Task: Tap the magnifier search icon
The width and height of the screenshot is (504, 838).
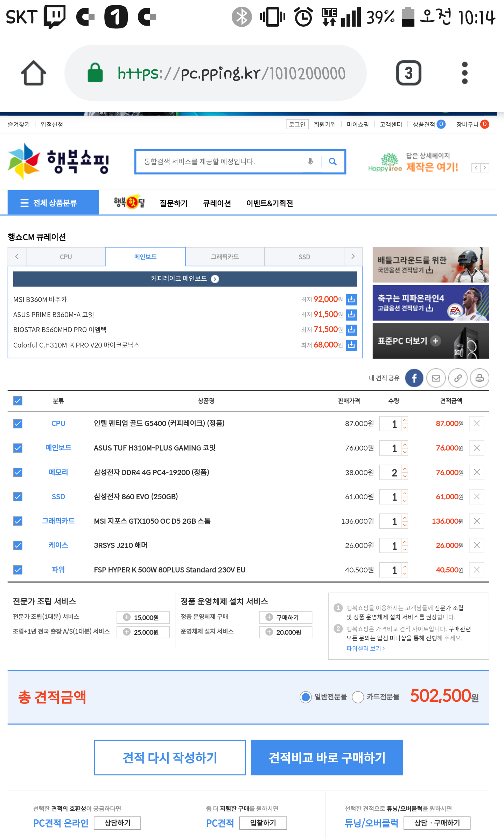Action: [x=333, y=162]
